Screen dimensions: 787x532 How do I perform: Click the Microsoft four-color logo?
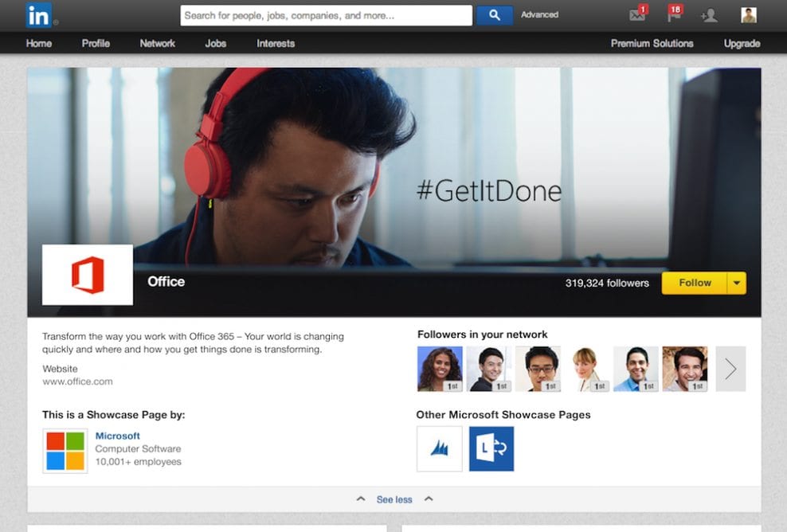(65, 451)
